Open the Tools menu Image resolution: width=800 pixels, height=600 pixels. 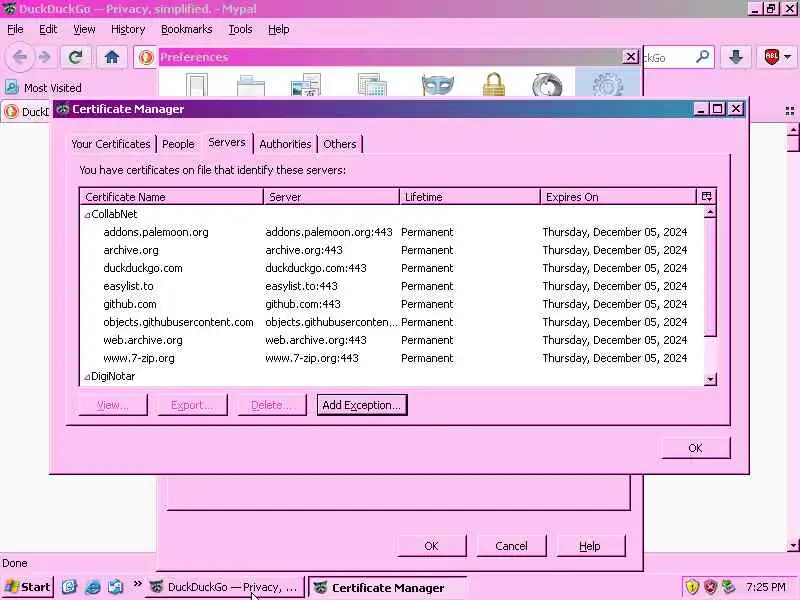(x=240, y=30)
